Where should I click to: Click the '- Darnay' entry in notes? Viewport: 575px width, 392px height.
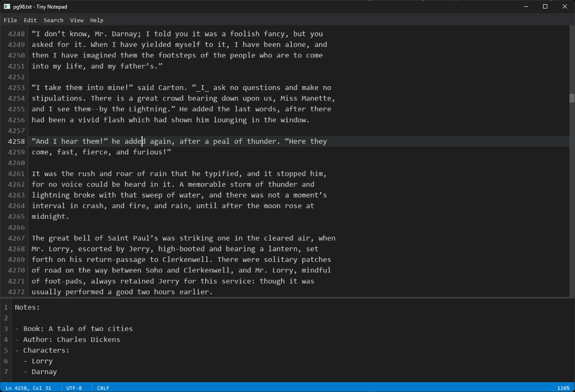click(x=40, y=372)
